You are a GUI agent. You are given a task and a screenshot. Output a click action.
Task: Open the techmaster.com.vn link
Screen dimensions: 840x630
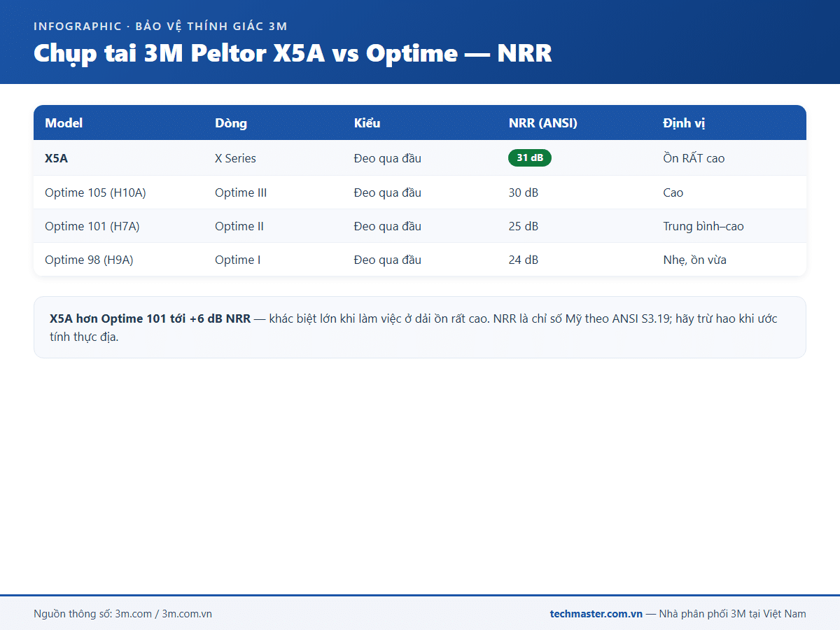tap(596, 614)
